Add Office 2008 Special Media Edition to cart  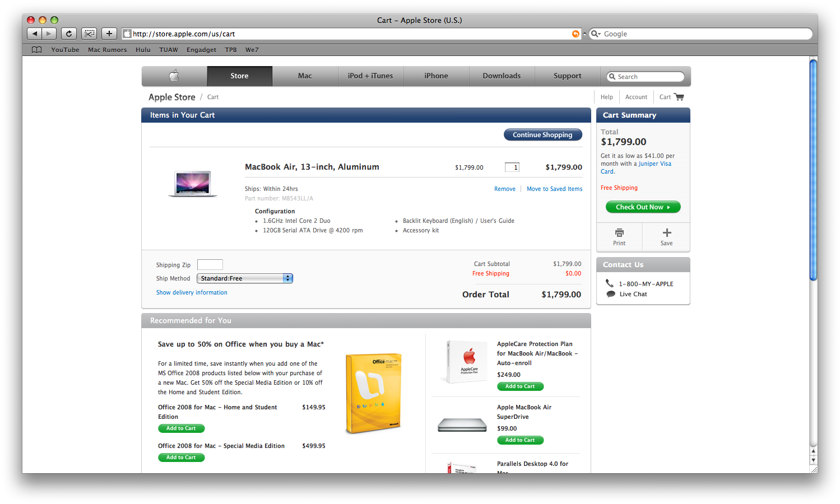[182, 458]
